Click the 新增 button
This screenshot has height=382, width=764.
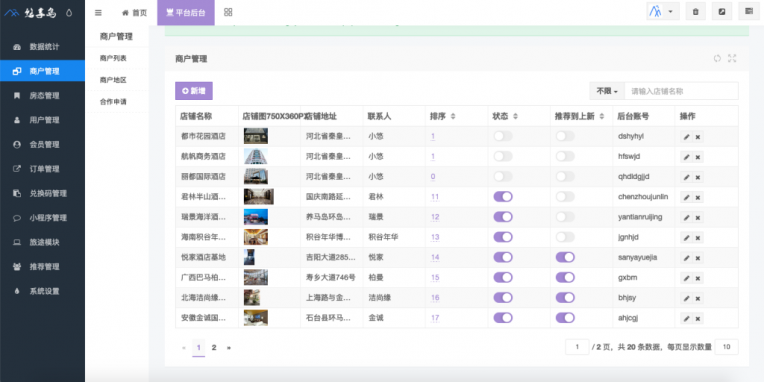tap(194, 91)
